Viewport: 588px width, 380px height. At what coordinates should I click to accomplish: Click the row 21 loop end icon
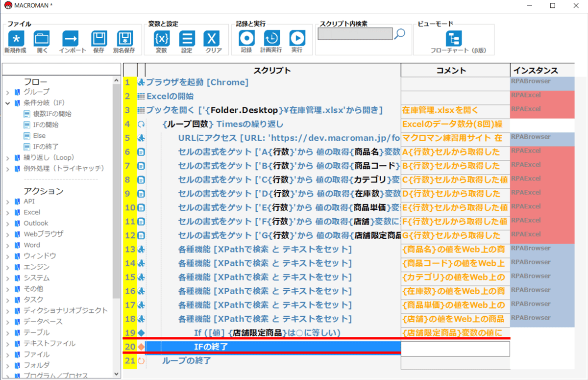click(141, 361)
